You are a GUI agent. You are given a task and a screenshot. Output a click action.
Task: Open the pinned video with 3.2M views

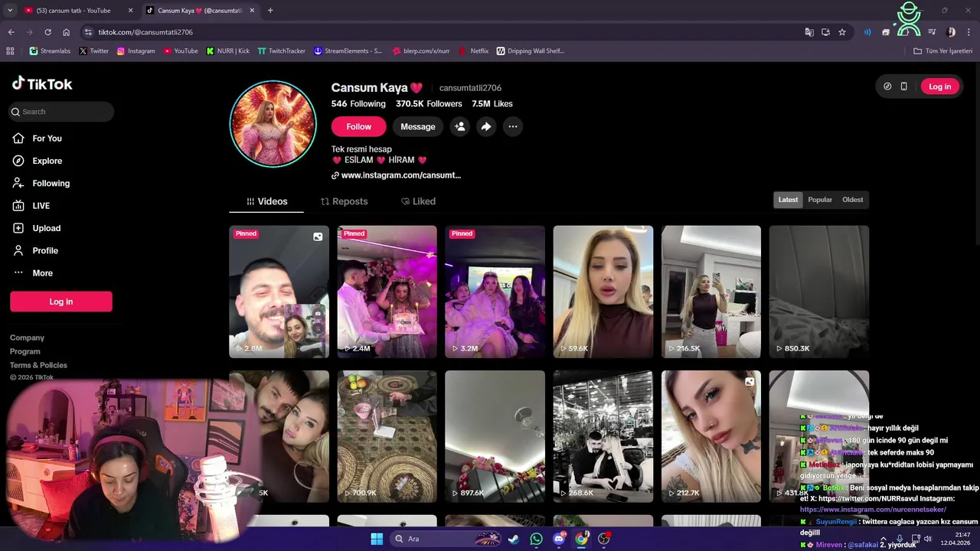point(495,292)
